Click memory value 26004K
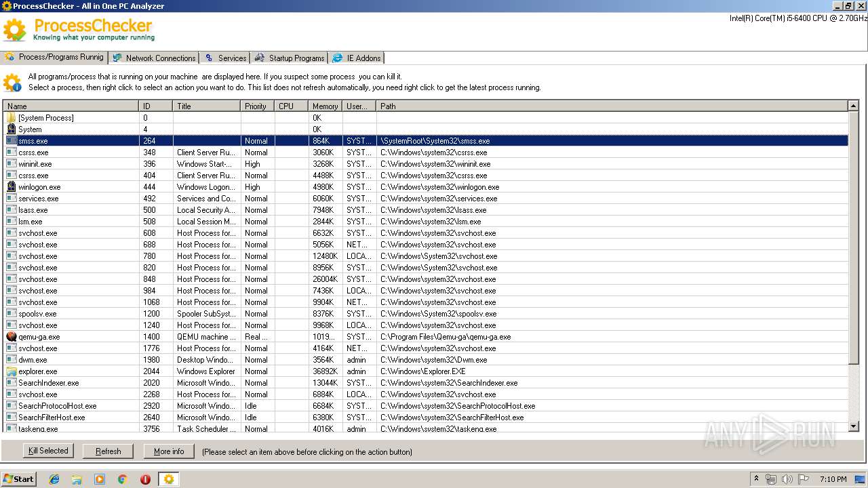This screenshot has height=488, width=868. point(325,279)
